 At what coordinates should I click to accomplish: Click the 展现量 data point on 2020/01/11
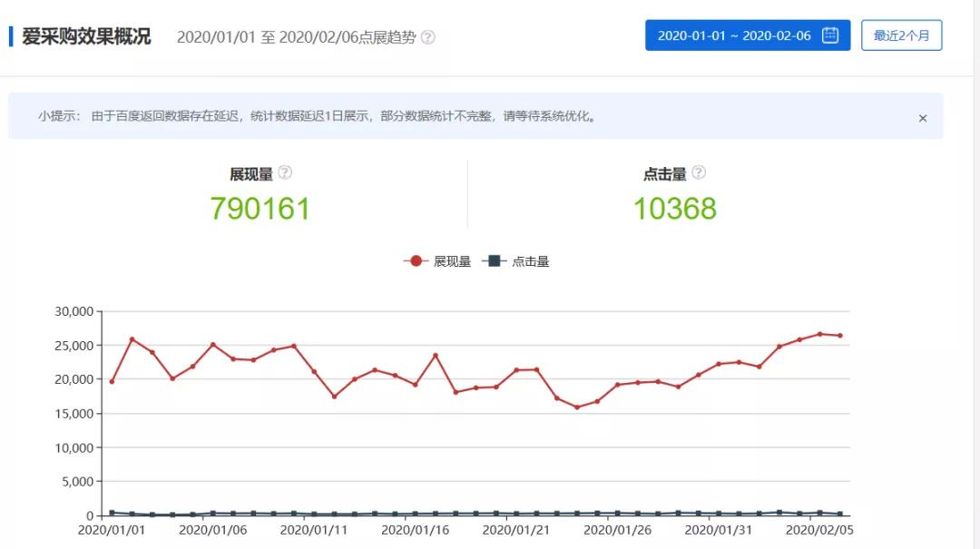coord(314,371)
